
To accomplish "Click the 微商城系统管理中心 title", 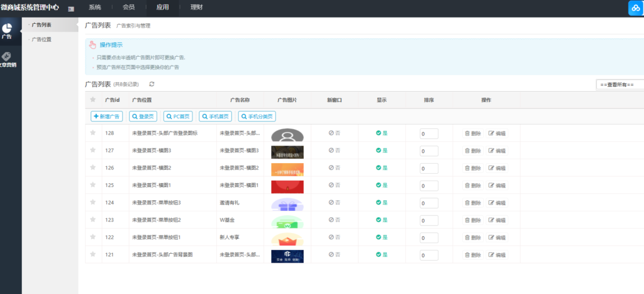I will click(30, 8).
